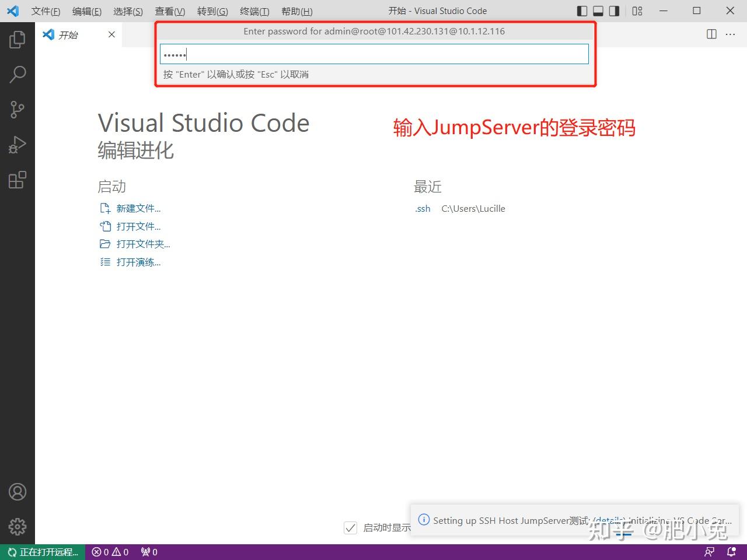Open the Extensions view icon

click(18, 180)
